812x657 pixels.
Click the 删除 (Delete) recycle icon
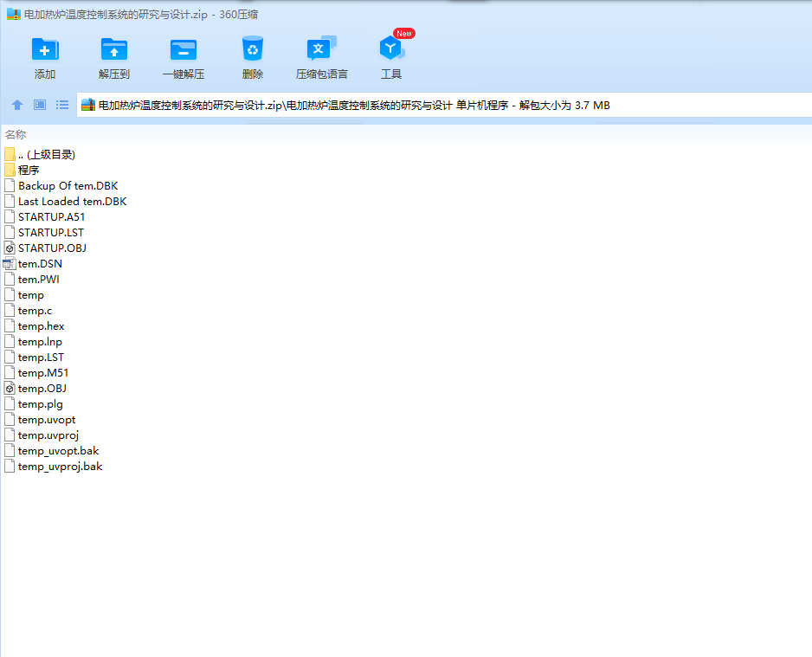253,48
